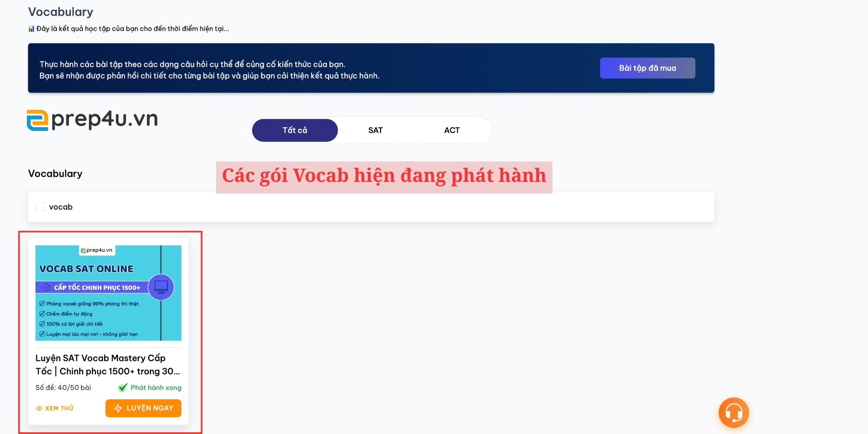Click the prep4u.vn logo
The height and width of the screenshot is (434, 868).
click(92, 120)
